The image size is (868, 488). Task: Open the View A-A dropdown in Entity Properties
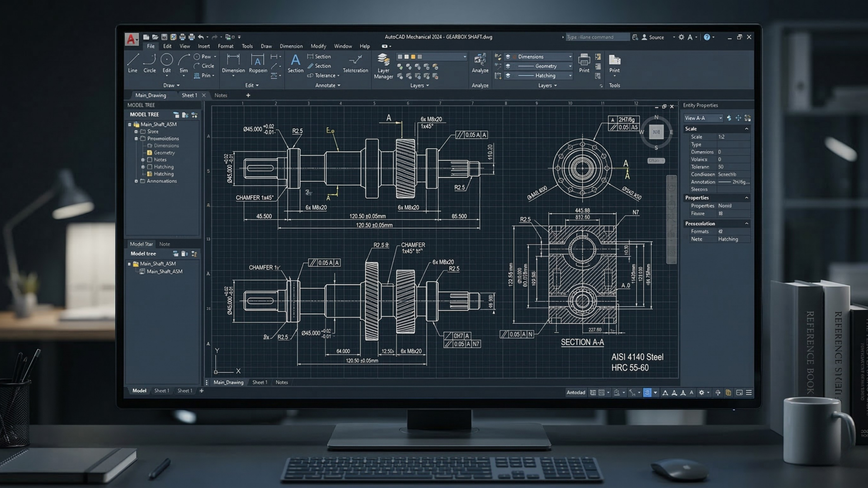coord(721,118)
